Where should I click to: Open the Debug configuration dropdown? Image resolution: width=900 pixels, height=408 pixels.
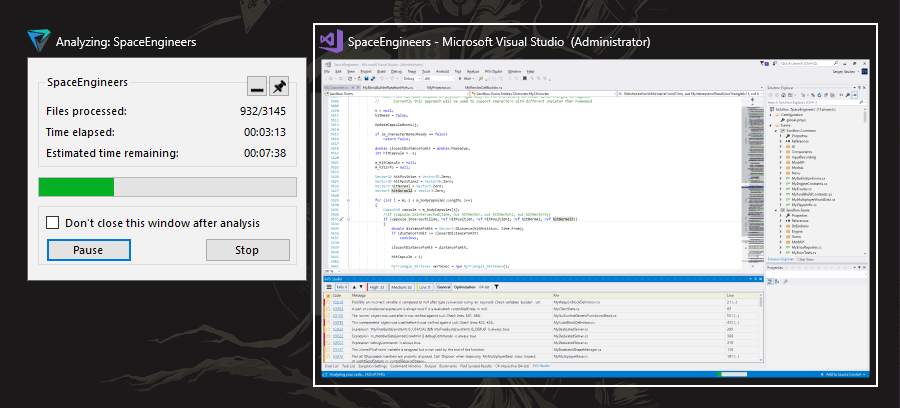(412, 79)
